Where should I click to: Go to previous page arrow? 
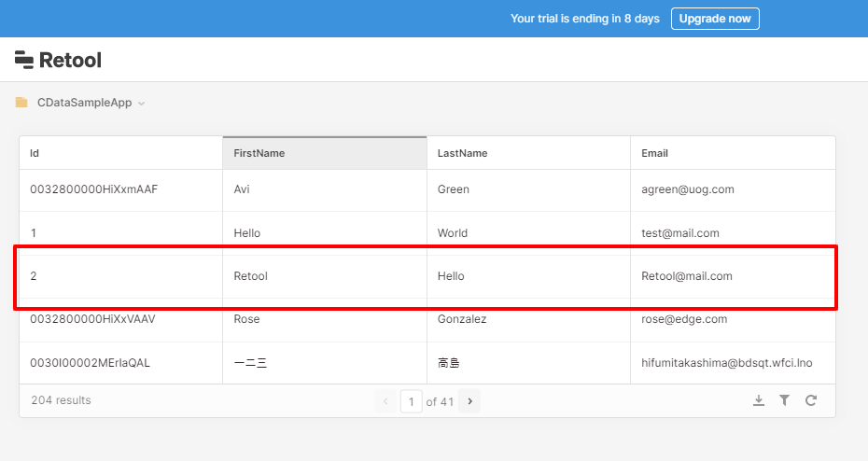click(x=386, y=401)
